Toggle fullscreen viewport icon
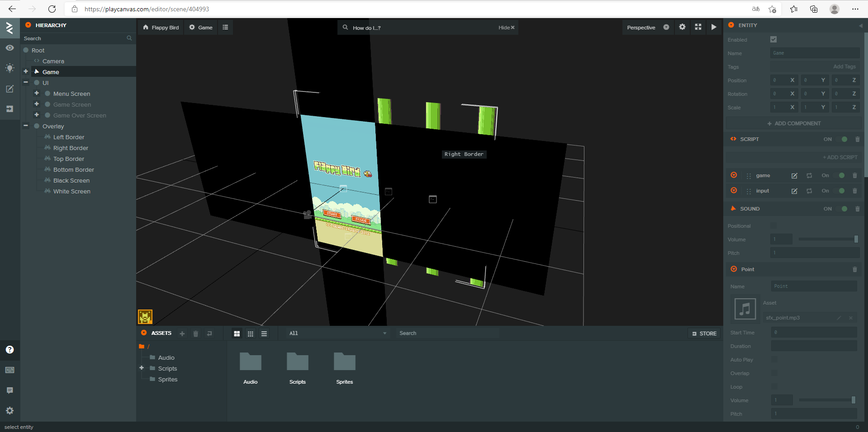 (698, 27)
